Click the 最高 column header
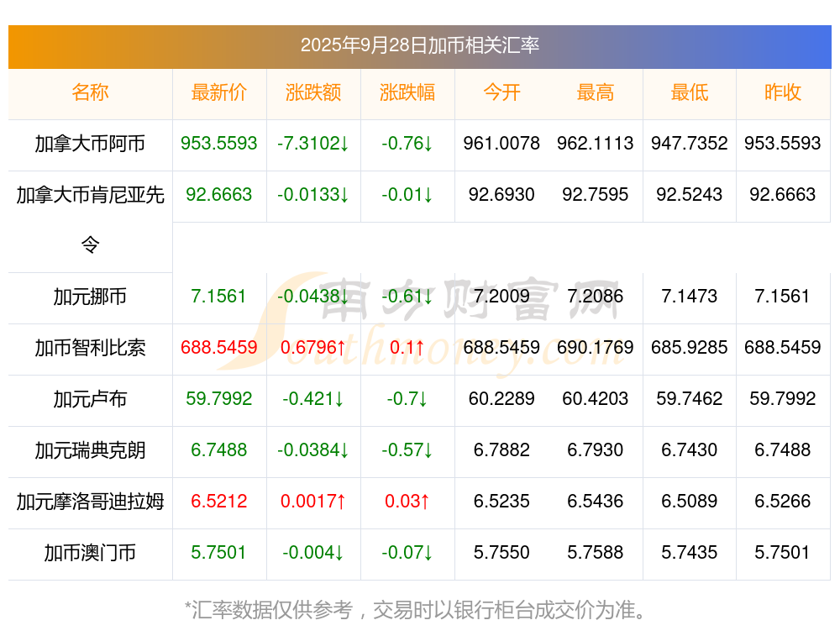840x636 pixels. pyautogui.click(x=596, y=93)
